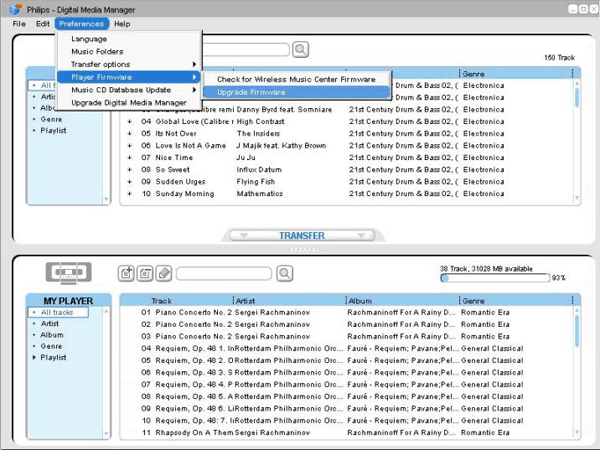The height and width of the screenshot is (450, 600).
Task: Click transfer arrow icon beside Love Is Not A Game
Action: (130, 145)
